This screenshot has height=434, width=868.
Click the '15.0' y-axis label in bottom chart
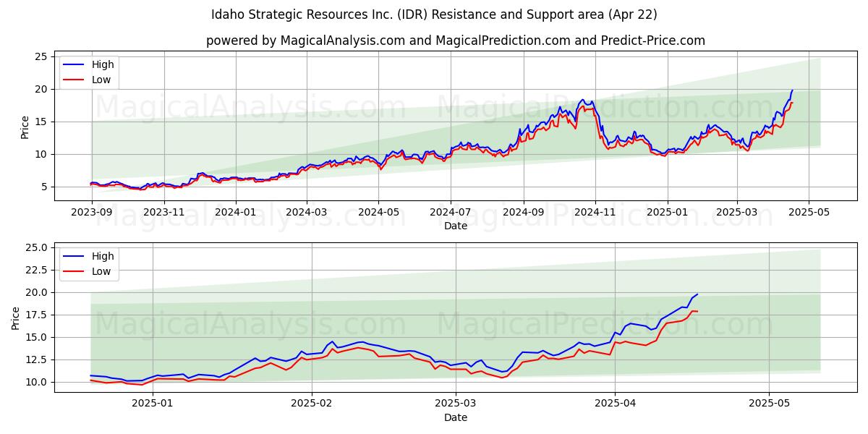pos(38,337)
